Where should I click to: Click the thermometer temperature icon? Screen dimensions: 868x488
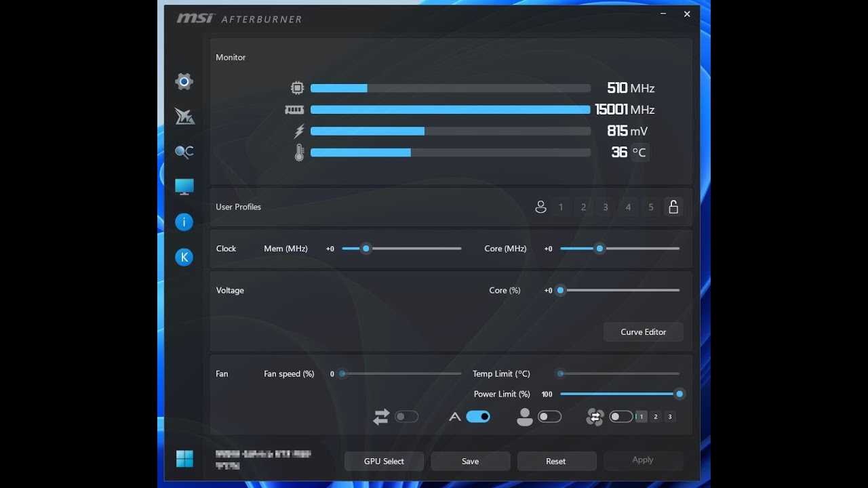(299, 152)
